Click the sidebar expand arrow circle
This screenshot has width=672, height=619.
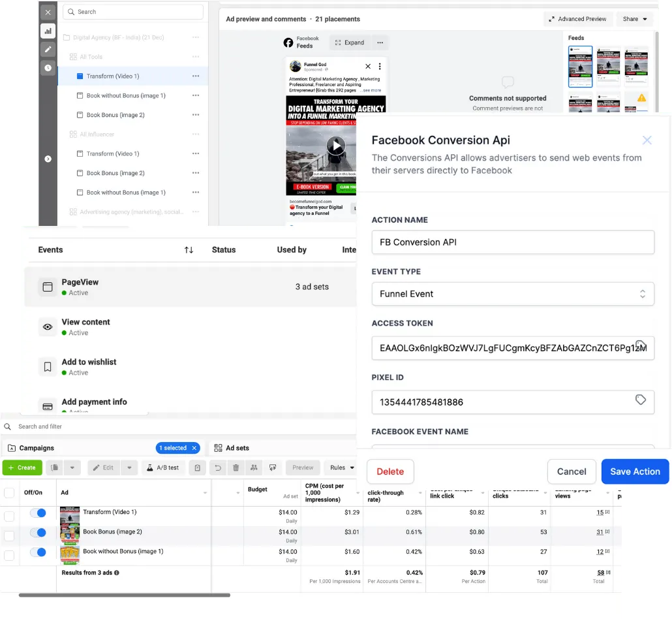click(48, 159)
